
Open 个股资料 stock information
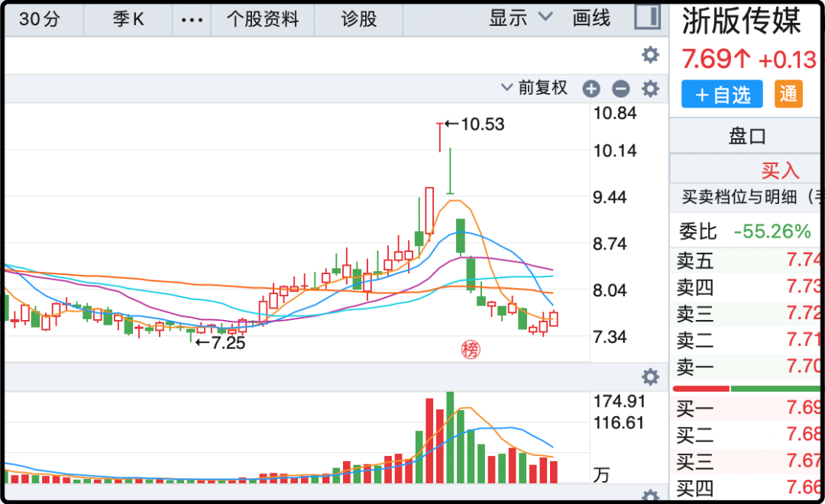262,19
